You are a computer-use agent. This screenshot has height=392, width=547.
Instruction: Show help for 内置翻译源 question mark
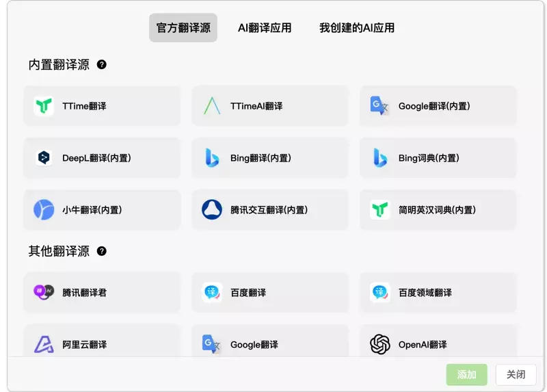point(101,64)
